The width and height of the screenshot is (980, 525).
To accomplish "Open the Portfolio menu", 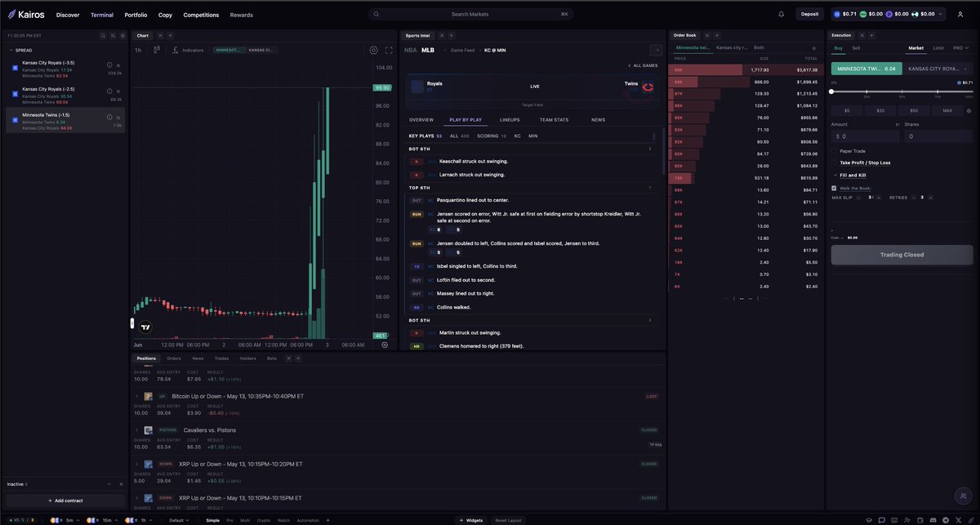I will pyautogui.click(x=136, y=15).
